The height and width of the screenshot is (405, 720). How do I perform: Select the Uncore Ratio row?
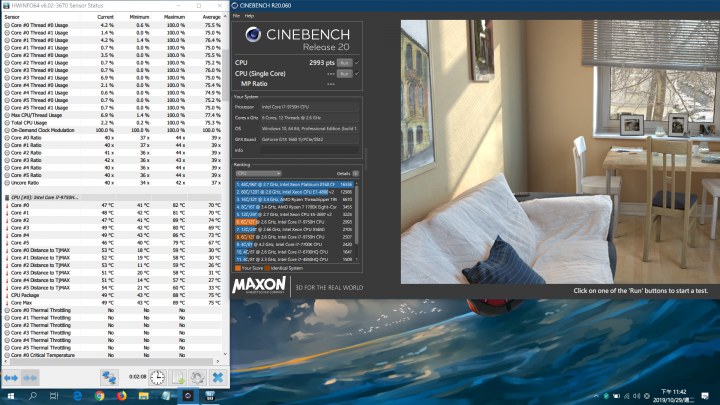112,183
